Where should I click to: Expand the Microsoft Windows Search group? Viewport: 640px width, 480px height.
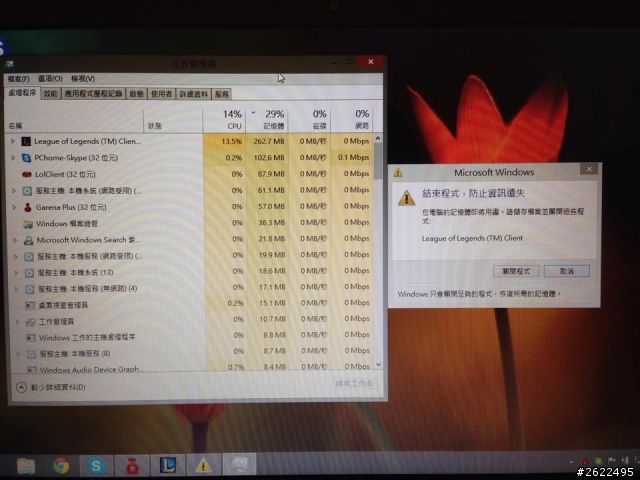15,240
